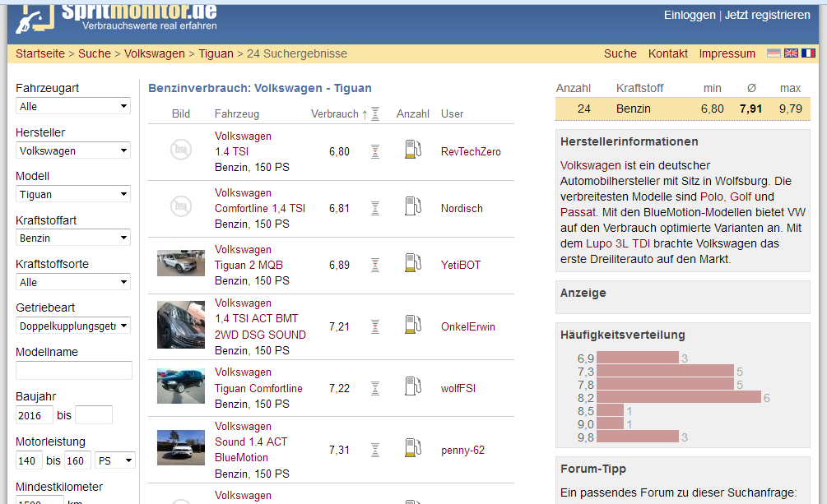This screenshot has height=504, width=827.
Task: Open the PS unit dropdown for Motorleistung
Action: [x=115, y=460]
